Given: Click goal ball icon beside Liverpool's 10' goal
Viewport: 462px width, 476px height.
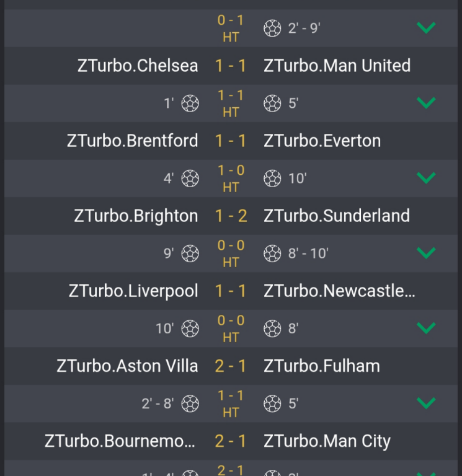Looking at the screenshot, I should pos(190,328).
